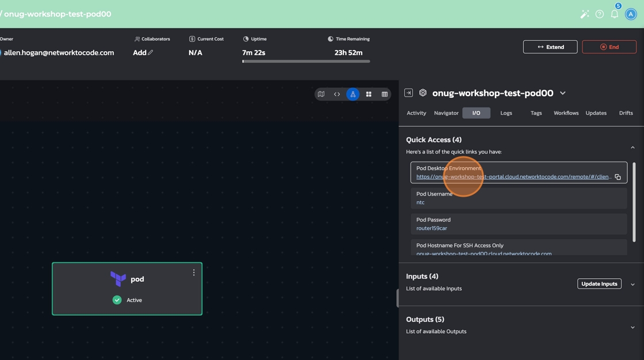Viewport: 644px width, 360px height.
Task: Open the Pod Desktop Environment link
Action: tap(513, 177)
